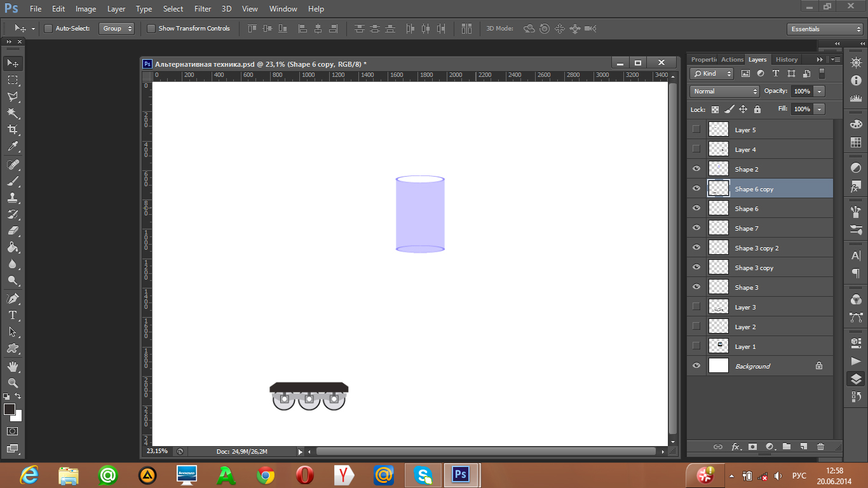Create a new group folder icon

tap(786, 447)
